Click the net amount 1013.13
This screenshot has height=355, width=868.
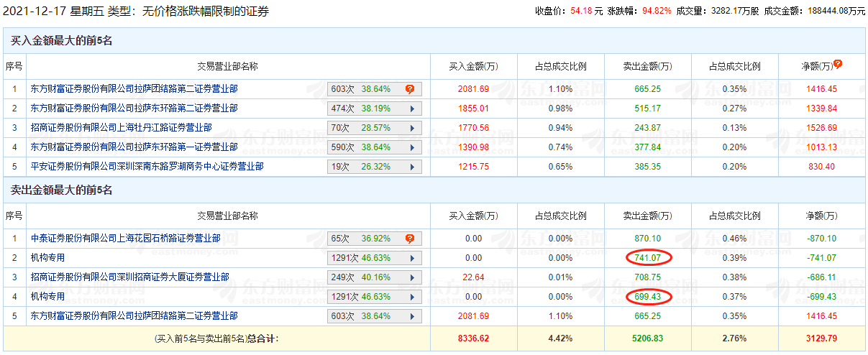(x=822, y=147)
